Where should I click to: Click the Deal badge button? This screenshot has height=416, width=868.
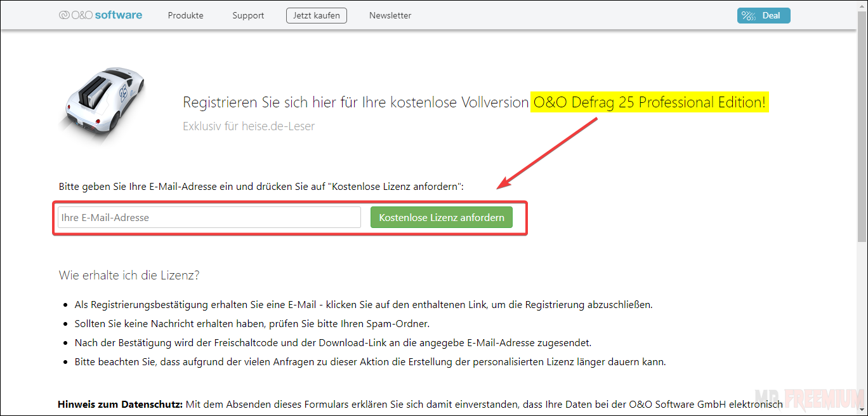(x=763, y=15)
